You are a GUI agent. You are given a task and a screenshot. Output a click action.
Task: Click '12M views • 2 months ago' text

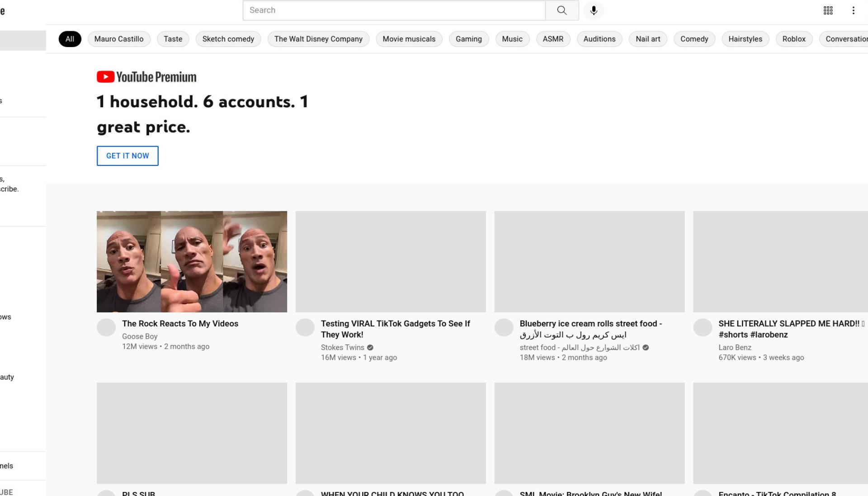pos(165,347)
